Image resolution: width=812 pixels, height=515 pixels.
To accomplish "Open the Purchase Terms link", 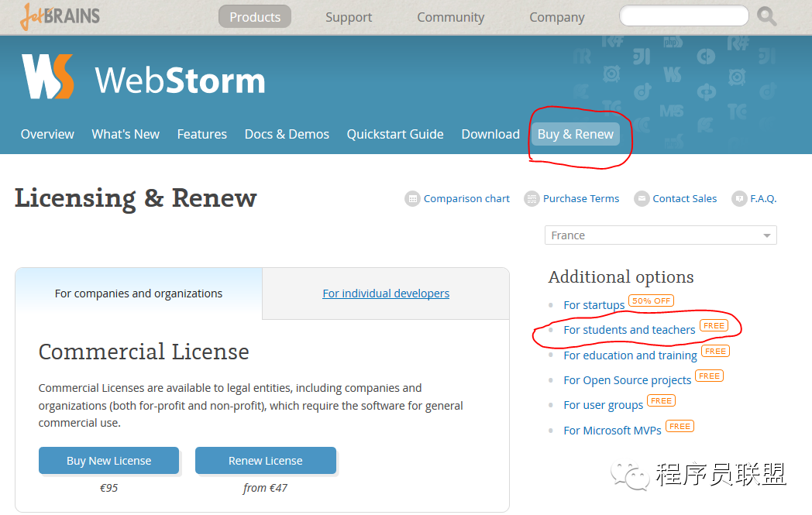I will coord(581,199).
